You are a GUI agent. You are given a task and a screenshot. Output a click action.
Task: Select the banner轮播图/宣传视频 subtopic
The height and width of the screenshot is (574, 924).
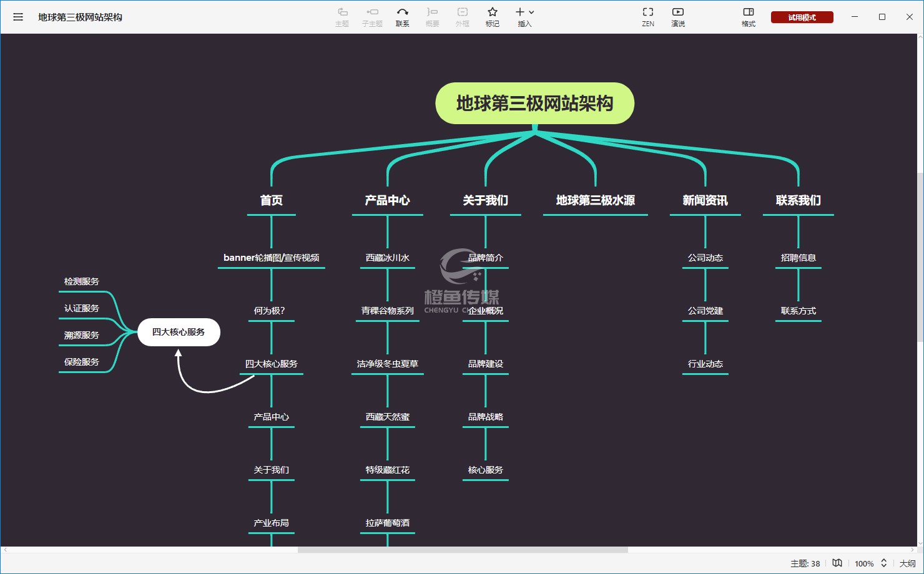(272, 258)
